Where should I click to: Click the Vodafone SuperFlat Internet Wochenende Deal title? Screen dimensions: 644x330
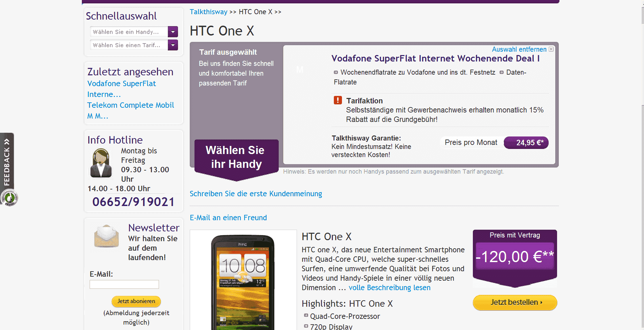[x=436, y=58]
